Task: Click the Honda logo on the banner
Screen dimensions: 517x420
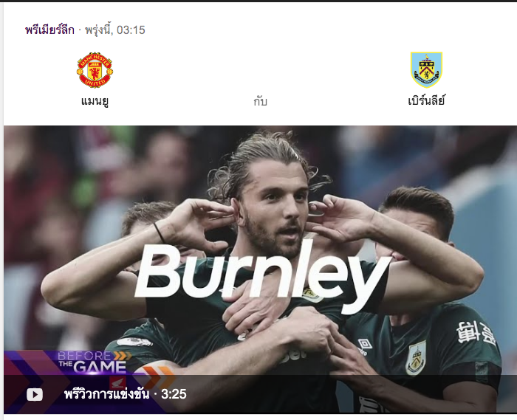Action: (117, 382)
